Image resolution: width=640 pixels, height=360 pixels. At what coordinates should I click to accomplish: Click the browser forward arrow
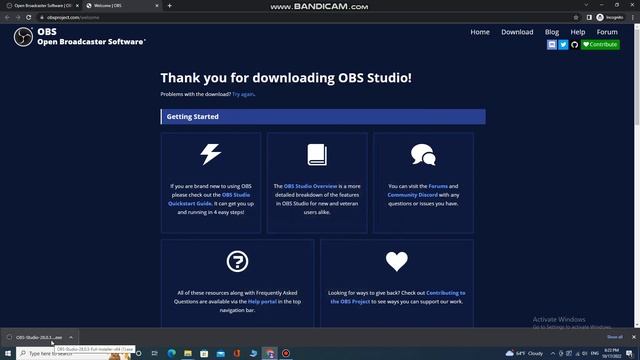18,18
